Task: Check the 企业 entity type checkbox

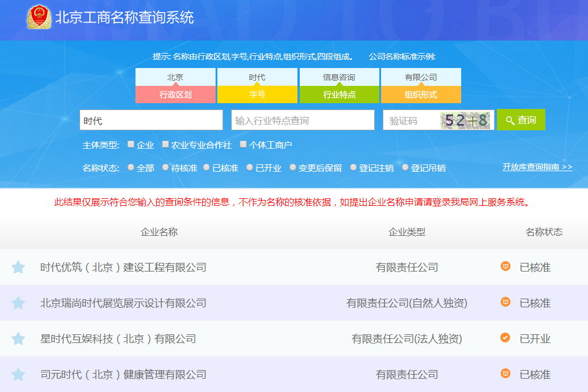Action: (131, 144)
